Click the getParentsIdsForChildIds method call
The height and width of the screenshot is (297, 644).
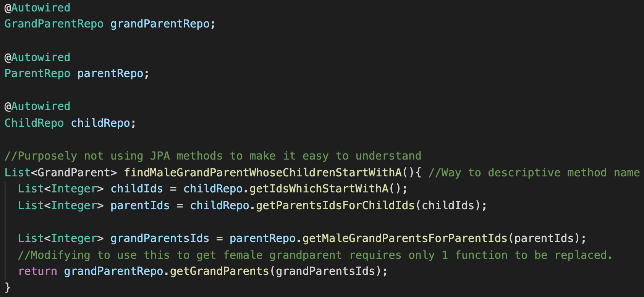click(335, 205)
